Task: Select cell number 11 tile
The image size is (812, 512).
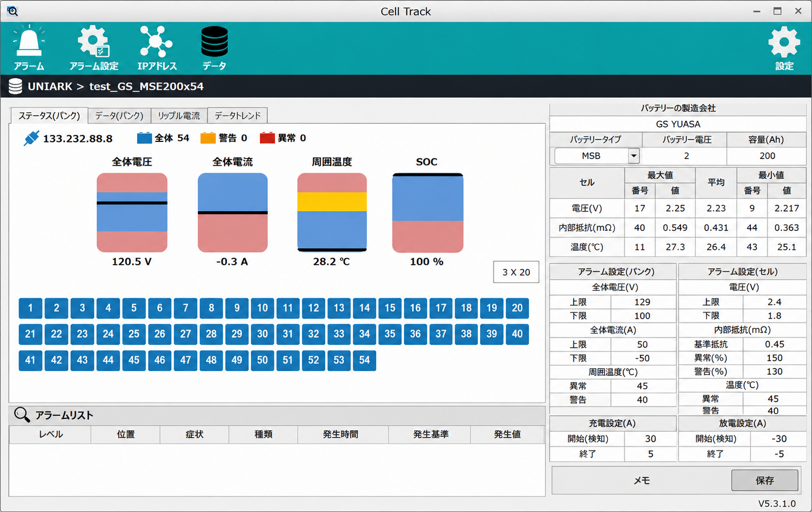Action: pyautogui.click(x=288, y=308)
